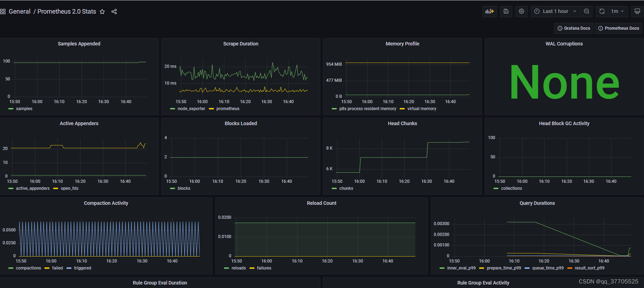Open Rule Group Eval Duration panel menu
644x288 pixels.
(160, 283)
